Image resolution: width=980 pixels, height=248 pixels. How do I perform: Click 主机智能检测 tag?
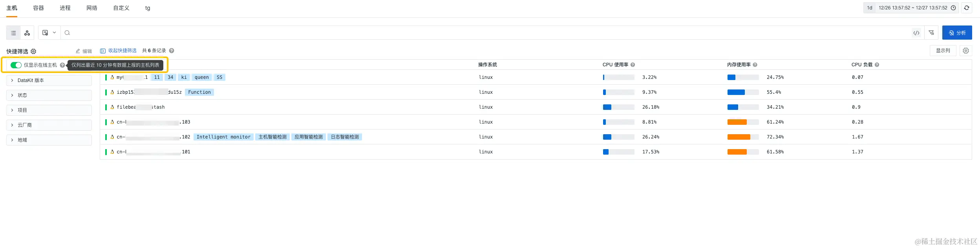[x=272, y=137]
